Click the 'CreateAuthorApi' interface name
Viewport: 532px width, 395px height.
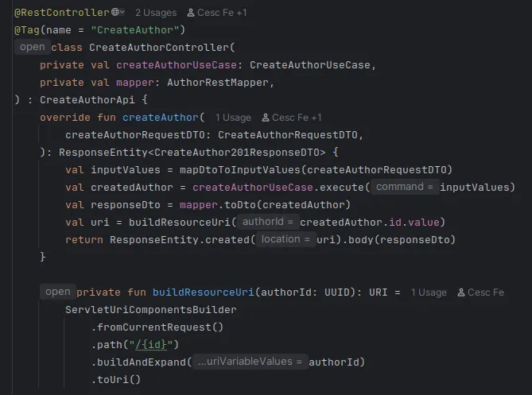tap(87, 100)
